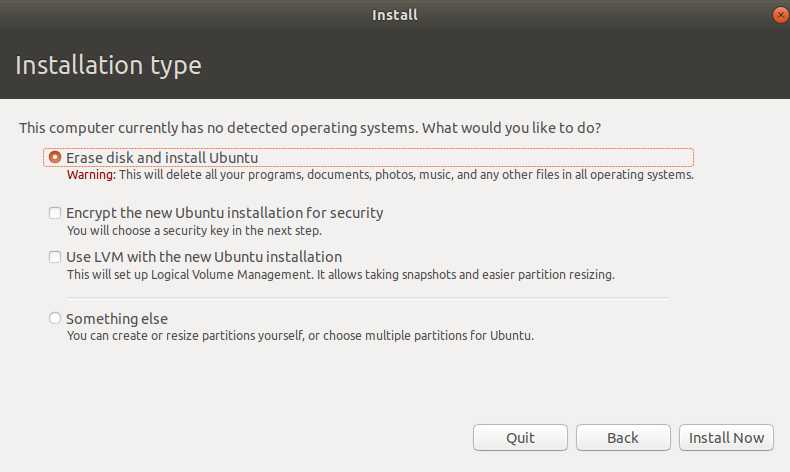Start installation with Install Now
The image size is (790, 472).
tap(727, 438)
